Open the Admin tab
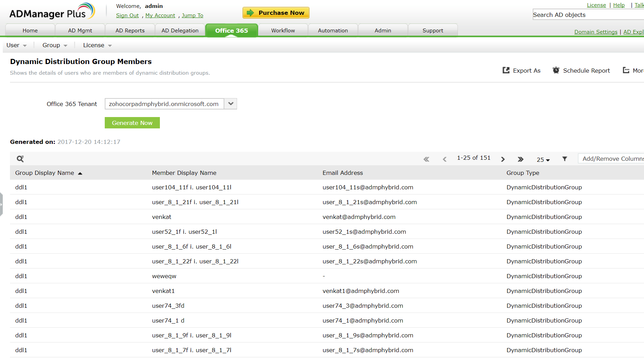The width and height of the screenshot is (644, 358). tap(383, 30)
